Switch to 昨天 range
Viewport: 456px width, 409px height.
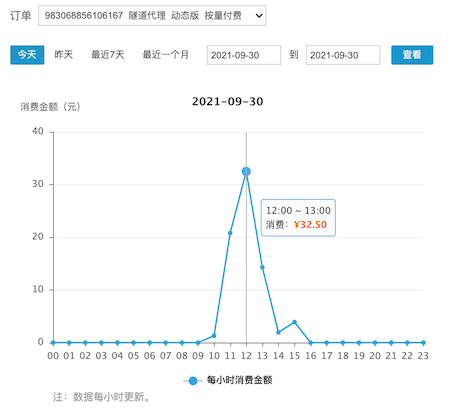[64, 55]
